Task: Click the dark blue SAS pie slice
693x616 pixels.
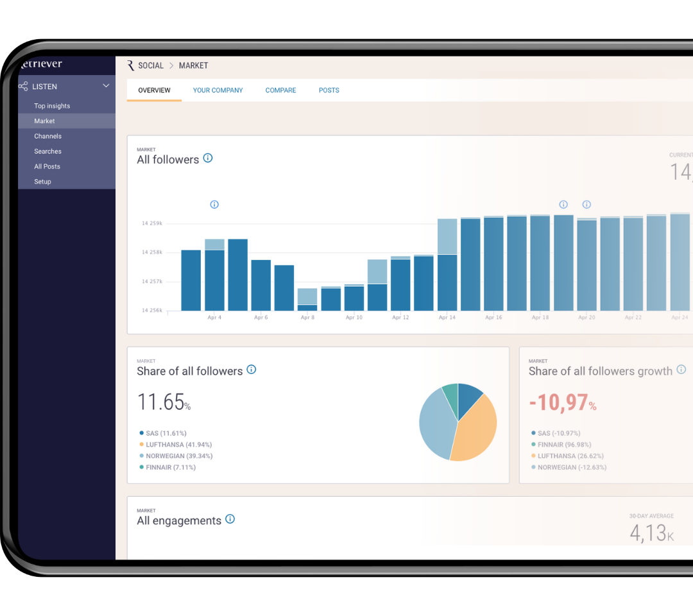Action: point(468,398)
